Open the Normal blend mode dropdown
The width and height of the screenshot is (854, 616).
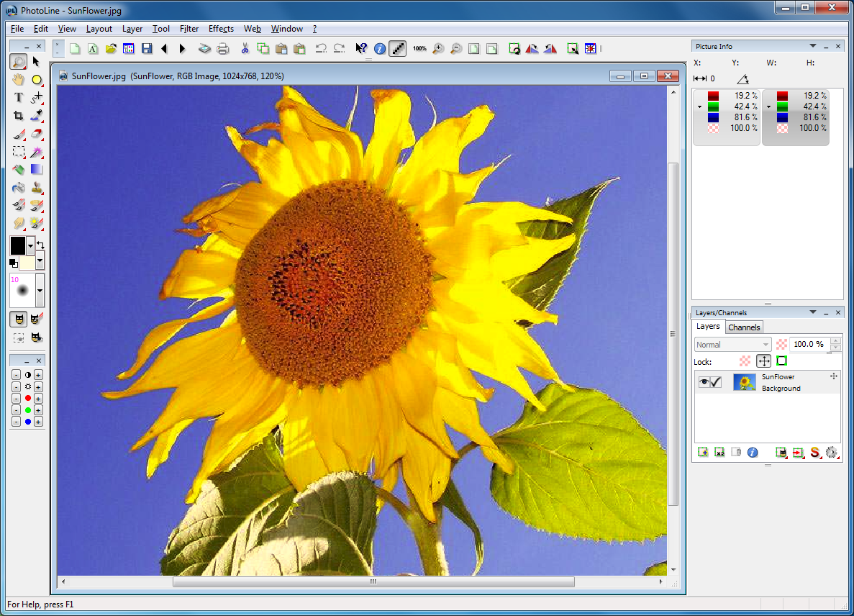click(x=732, y=344)
